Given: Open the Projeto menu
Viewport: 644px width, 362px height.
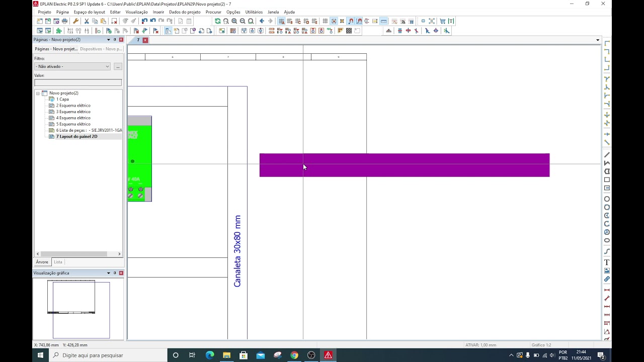Looking at the screenshot, I should pos(44,12).
